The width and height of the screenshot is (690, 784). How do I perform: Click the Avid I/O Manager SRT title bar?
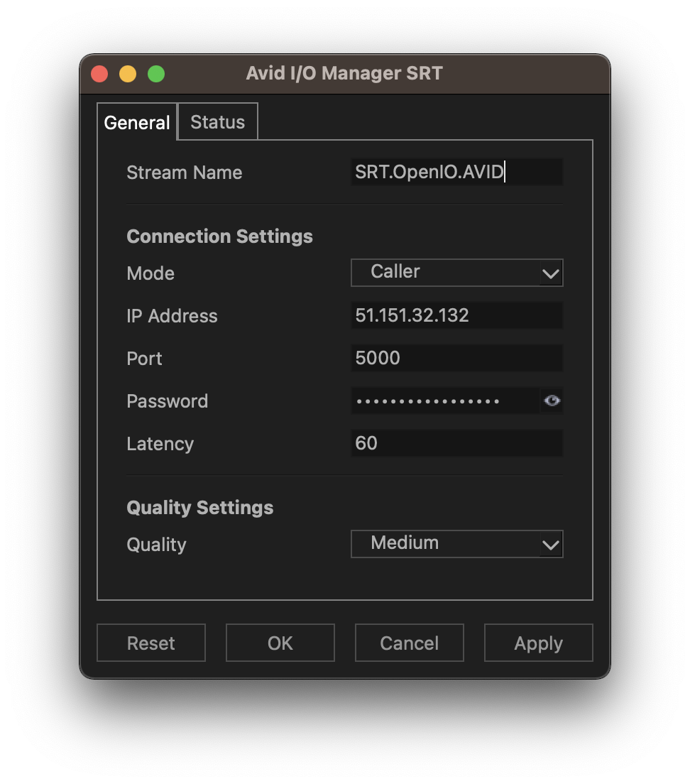(344, 73)
